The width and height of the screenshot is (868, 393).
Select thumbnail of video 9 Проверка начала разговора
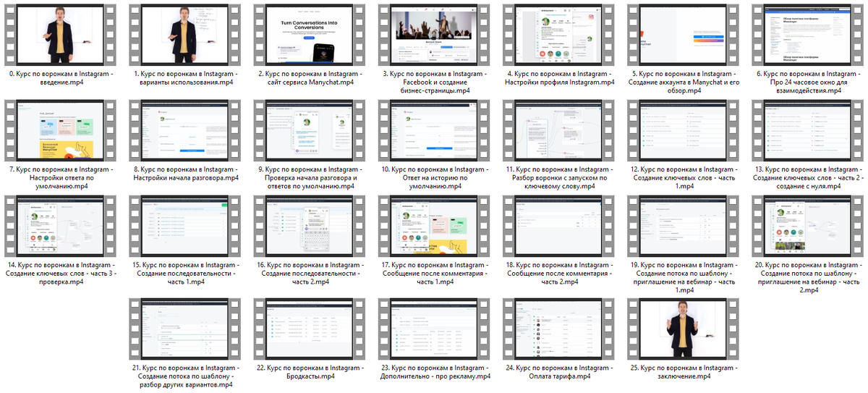tap(309, 130)
